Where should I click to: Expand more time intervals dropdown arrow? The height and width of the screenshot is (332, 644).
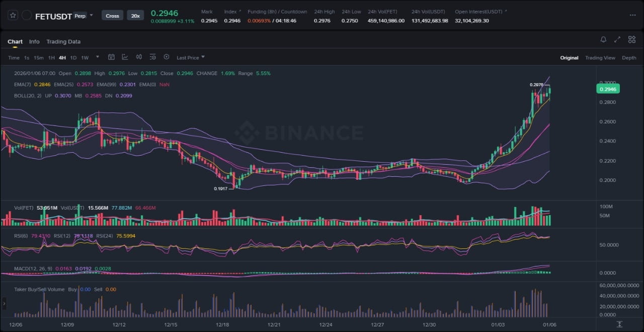click(x=98, y=57)
